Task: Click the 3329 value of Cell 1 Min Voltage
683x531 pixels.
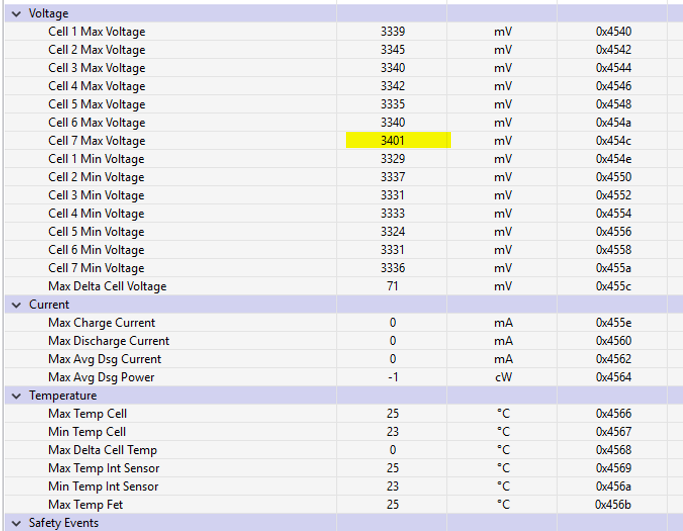Action: [x=392, y=159]
